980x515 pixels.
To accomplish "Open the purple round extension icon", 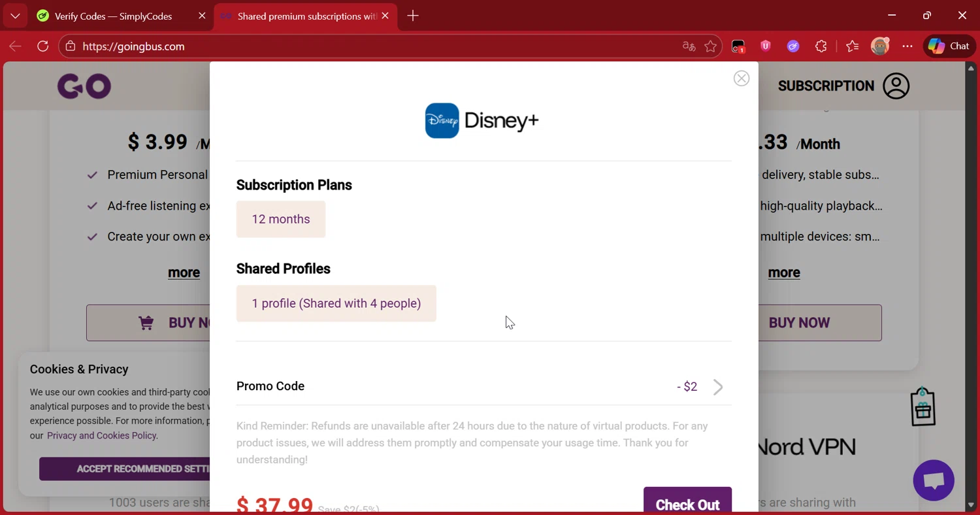I will 793,46.
